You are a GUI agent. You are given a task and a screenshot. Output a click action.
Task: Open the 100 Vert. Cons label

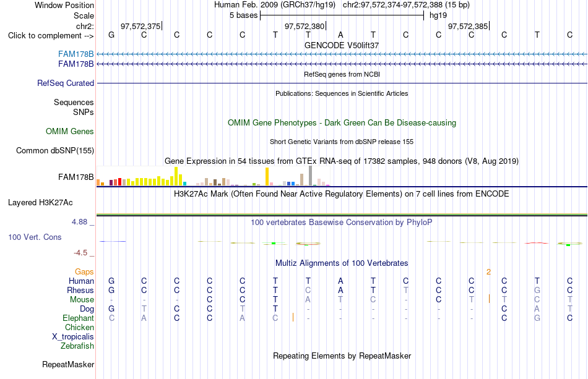[x=35, y=237]
